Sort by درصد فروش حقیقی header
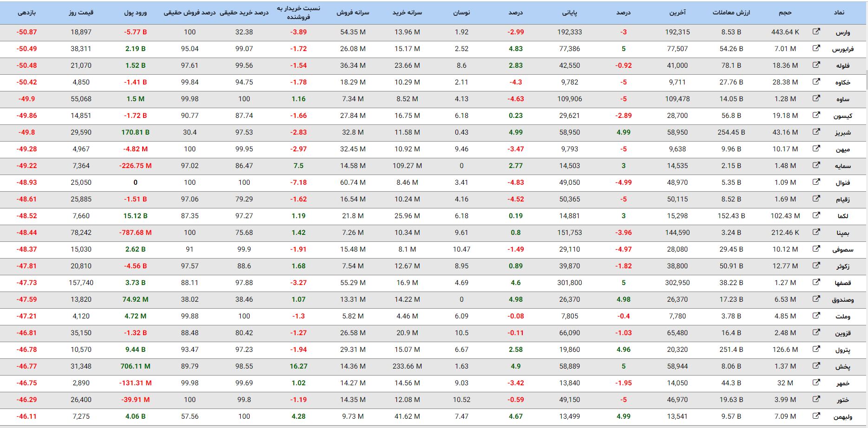868x428 pixels. click(x=190, y=13)
